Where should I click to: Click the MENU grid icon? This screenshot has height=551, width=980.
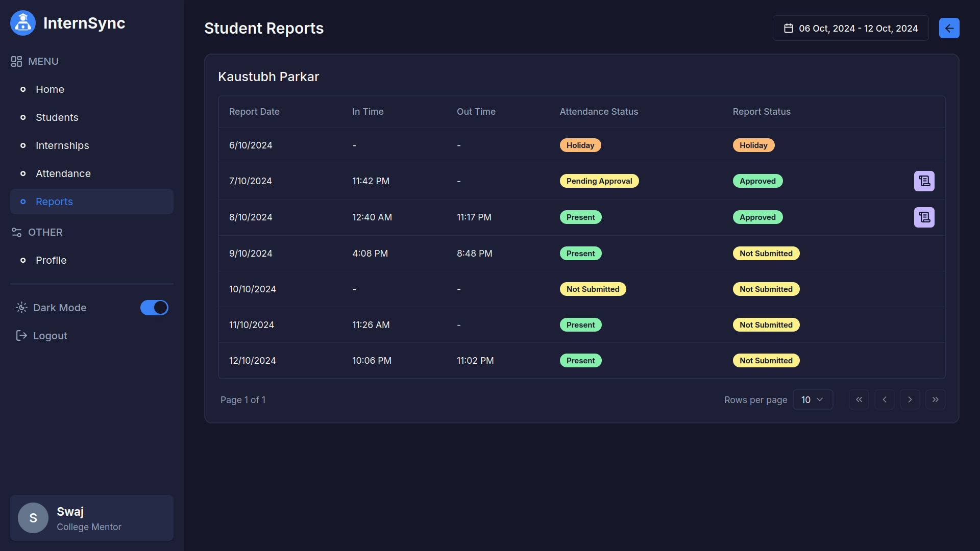[16, 61]
